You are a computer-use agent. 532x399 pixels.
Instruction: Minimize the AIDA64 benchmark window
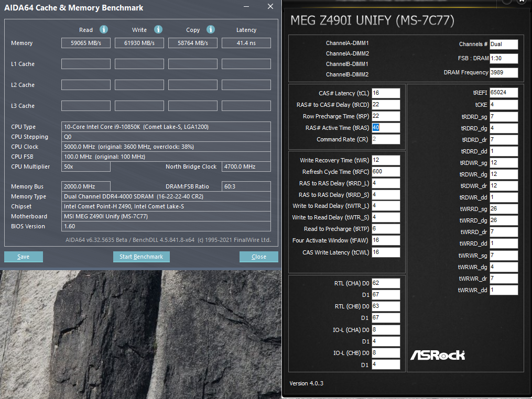[x=246, y=6]
